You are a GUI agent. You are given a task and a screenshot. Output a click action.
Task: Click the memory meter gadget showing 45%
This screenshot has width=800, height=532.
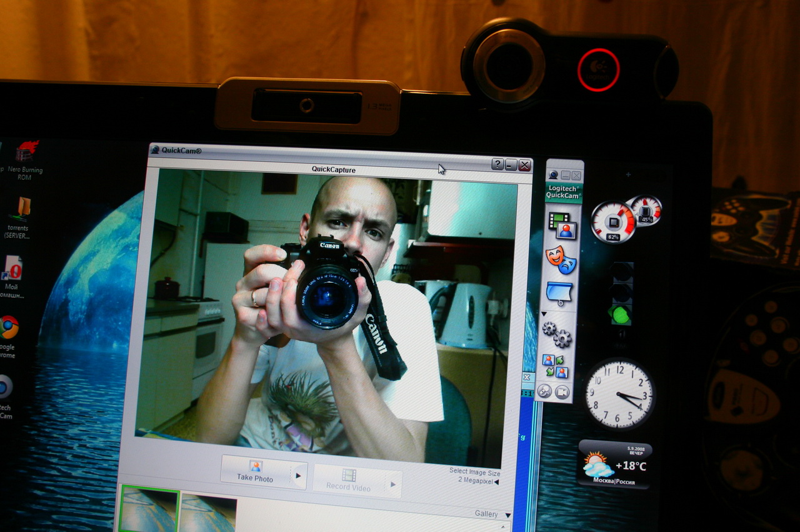(646, 210)
